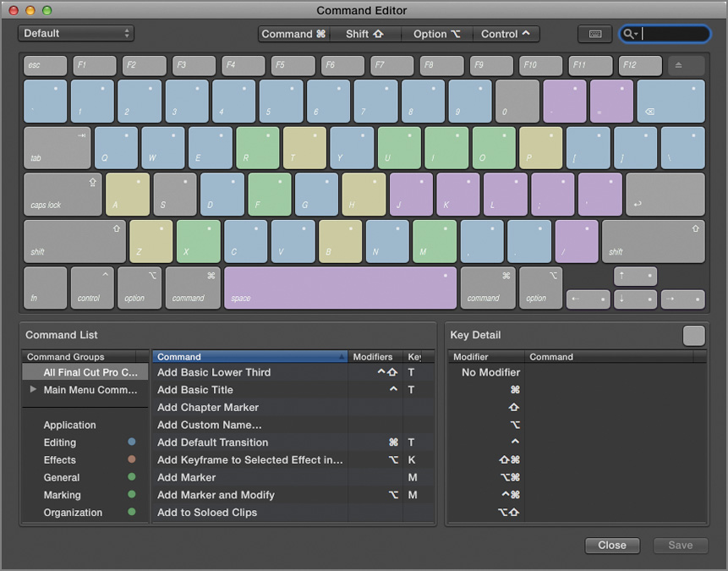Select Add Marker and Modify command
The height and width of the screenshot is (571, 728).
pyautogui.click(x=293, y=495)
